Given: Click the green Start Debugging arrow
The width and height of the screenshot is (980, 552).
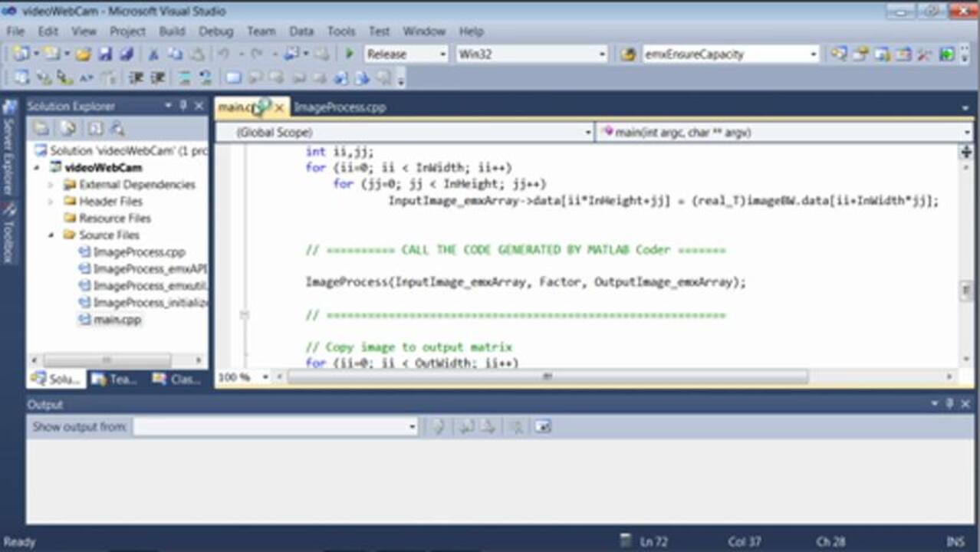Looking at the screenshot, I should click(x=350, y=54).
